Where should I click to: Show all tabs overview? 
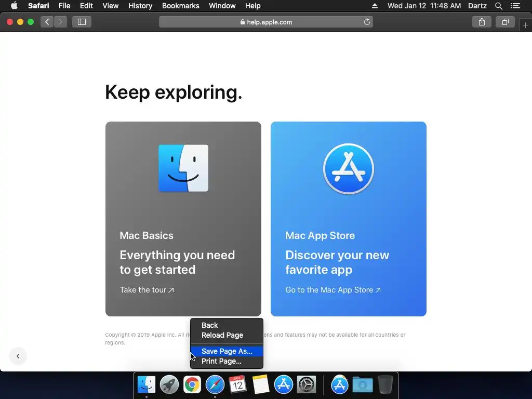(505, 22)
